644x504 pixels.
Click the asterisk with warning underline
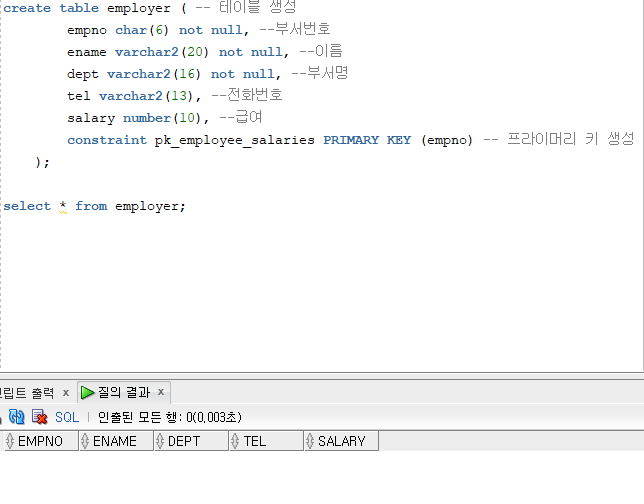click(x=63, y=206)
